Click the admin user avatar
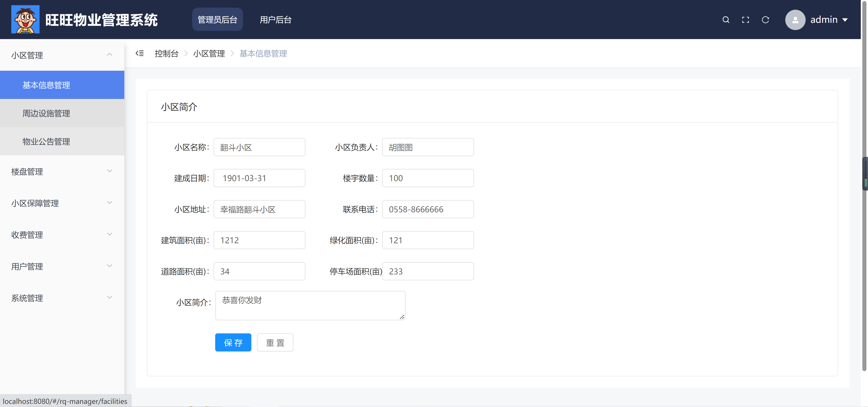The width and height of the screenshot is (868, 407). coord(795,19)
